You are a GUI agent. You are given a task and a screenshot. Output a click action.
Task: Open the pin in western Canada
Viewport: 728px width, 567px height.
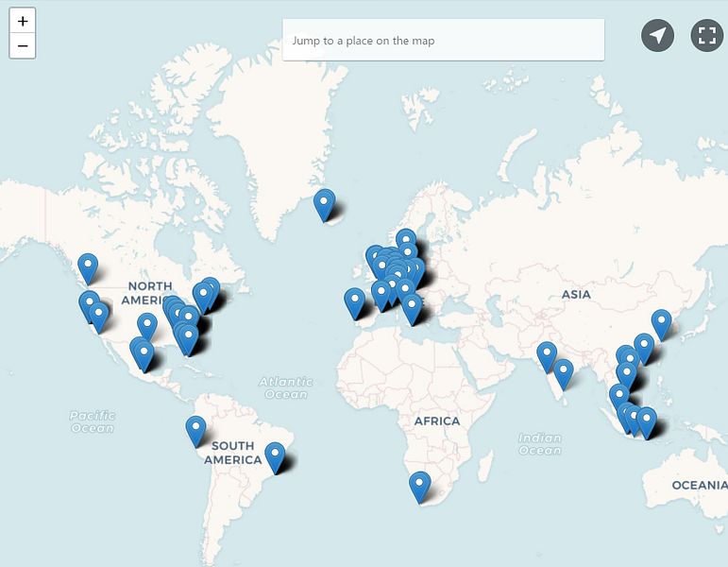pos(88,268)
